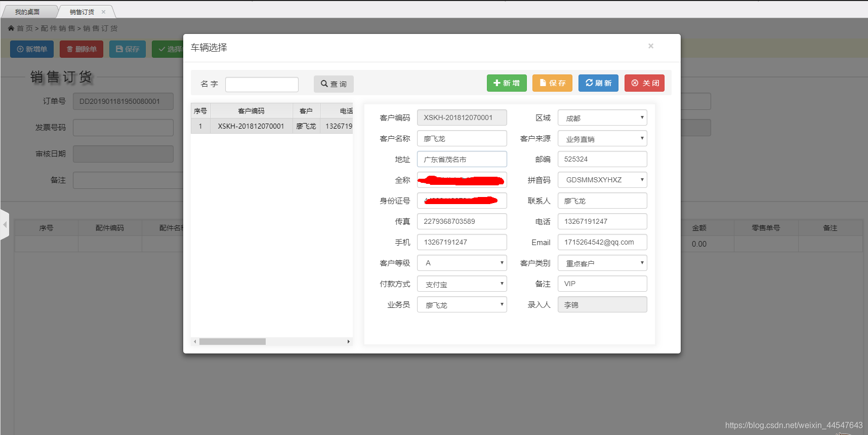
Task: Close the 销售订货 tab
Action: 104,12
